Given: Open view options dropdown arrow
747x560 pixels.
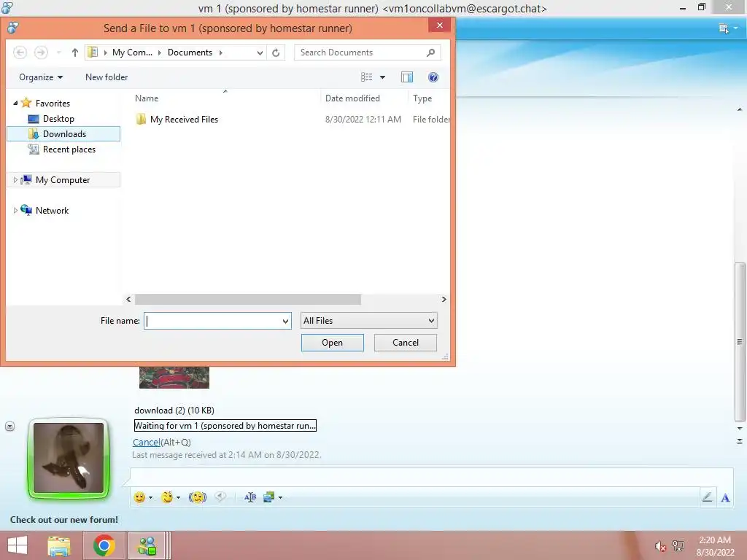Looking at the screenshot, I should 382,77.
